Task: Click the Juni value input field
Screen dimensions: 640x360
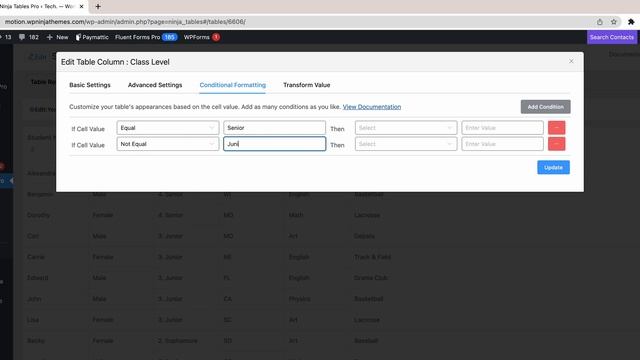Action: (x=274, y=144)
